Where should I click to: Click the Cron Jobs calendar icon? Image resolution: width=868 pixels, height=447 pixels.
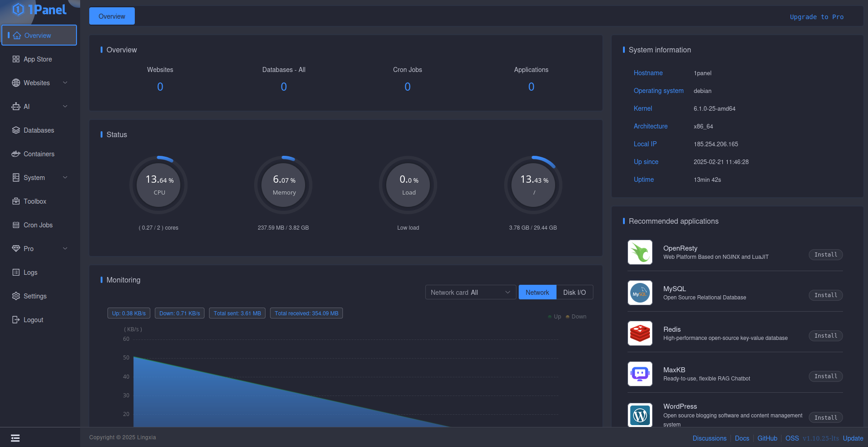(16, 225)
